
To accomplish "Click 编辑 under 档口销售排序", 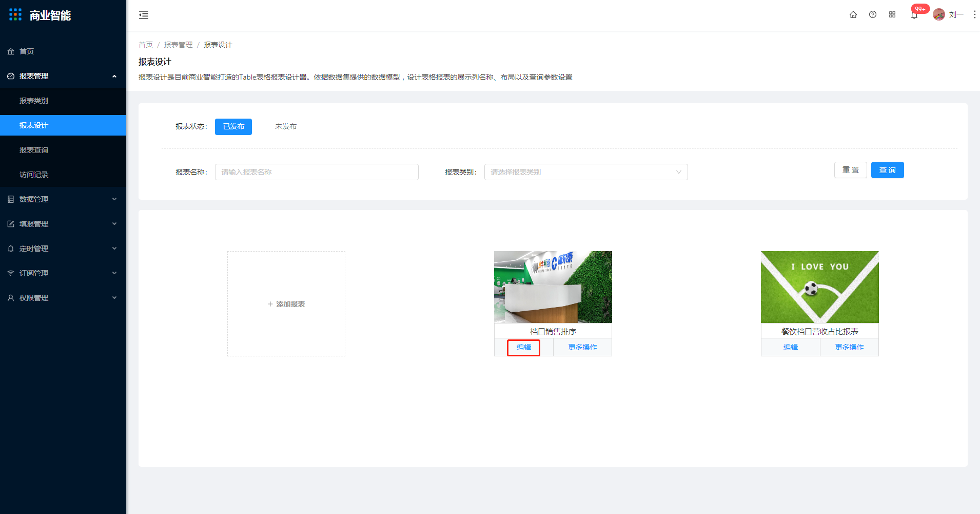I will pos(524,347).
